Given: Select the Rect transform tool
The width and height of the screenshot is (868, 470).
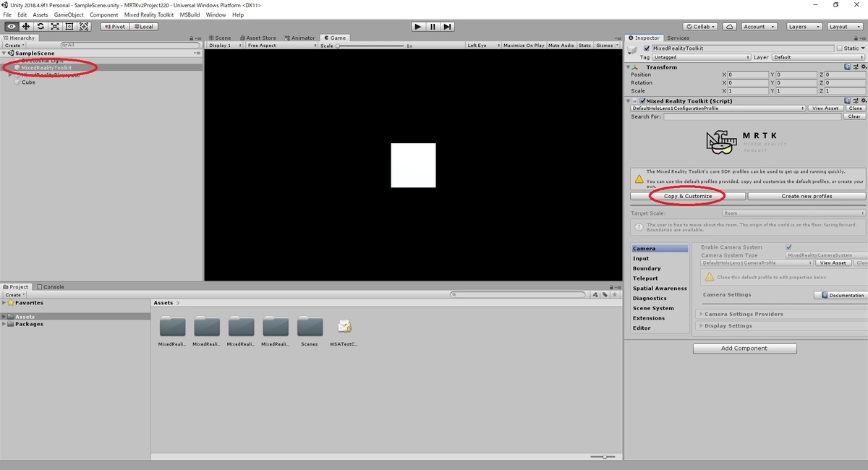Looking at the screenshot, I should 69,26.
